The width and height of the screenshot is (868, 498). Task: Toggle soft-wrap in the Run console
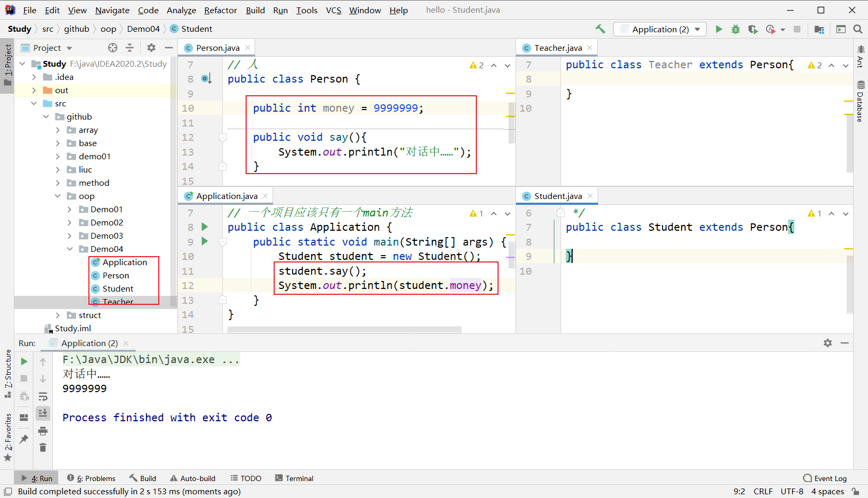click(43, 396)
